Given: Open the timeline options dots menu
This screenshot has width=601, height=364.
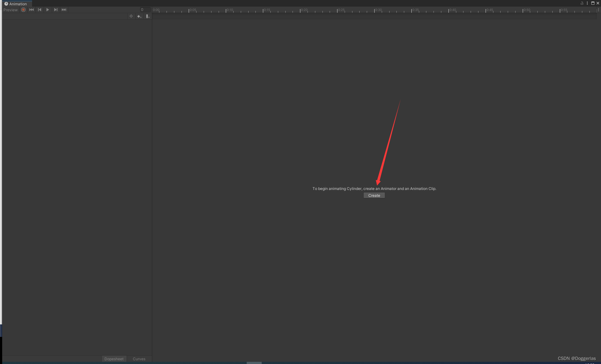Looking at the screenshot, I should click(598, 10).
